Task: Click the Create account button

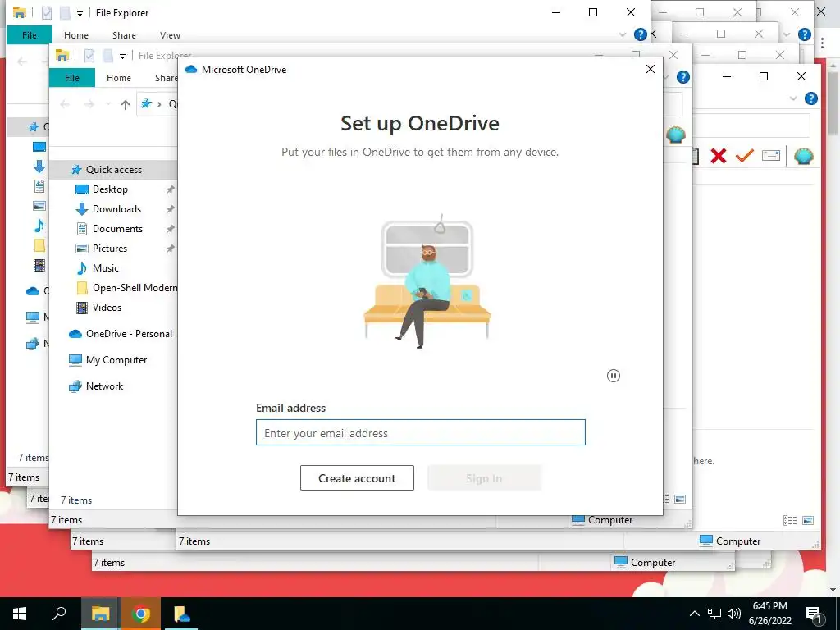Action: click(x=357, y=478)
